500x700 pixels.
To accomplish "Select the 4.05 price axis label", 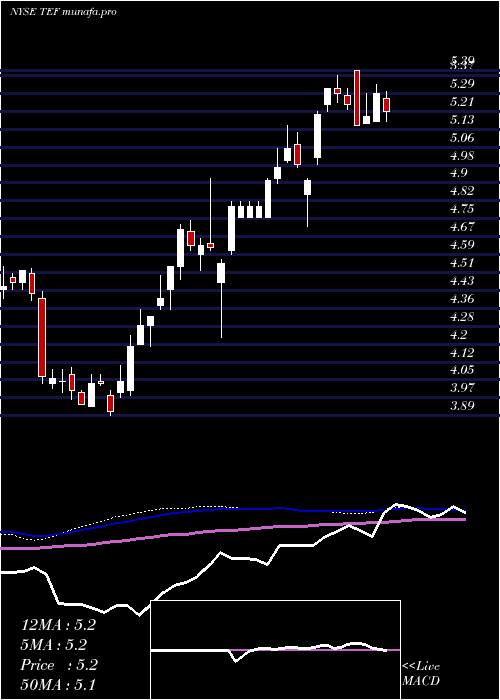I will pos(462,370).
